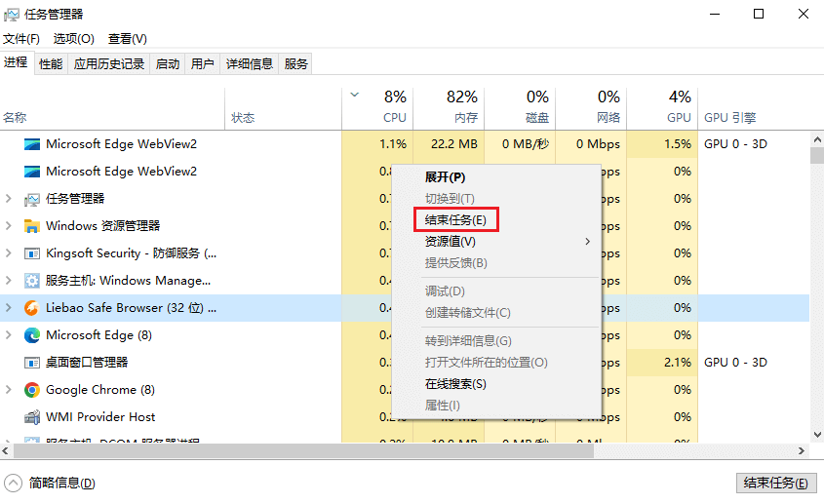The height and width of the screenshot is (504, 824).
Task: Click the 桌面窗口管理器 process icon
Action: click(x=31, y=363)
